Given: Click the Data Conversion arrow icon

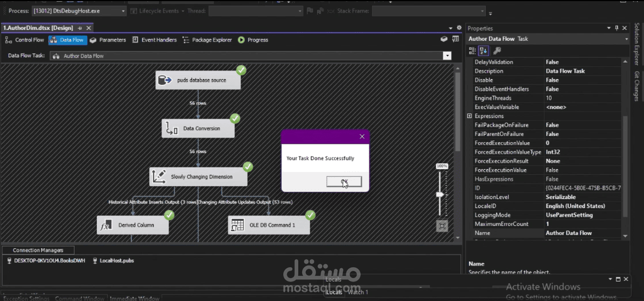Looking at the screenshot, I should point(171,129).
